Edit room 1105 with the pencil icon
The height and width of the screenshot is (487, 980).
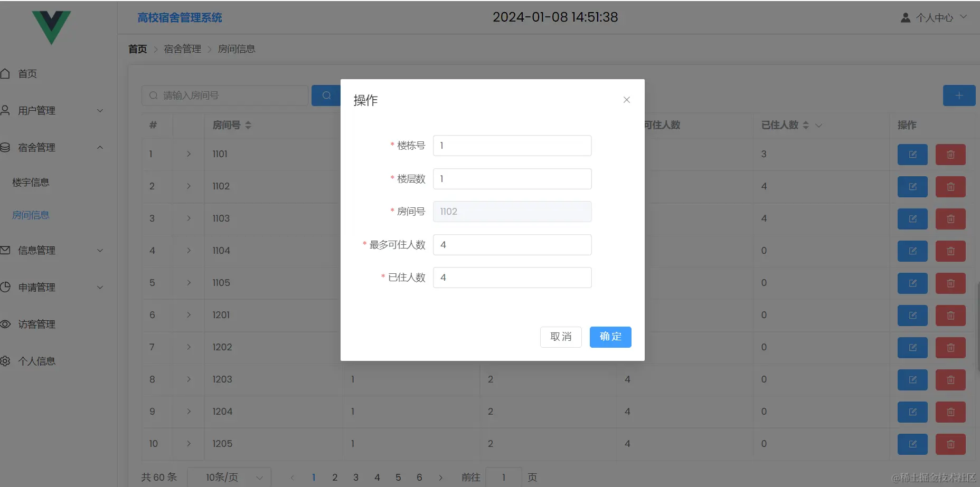point(912,283)
